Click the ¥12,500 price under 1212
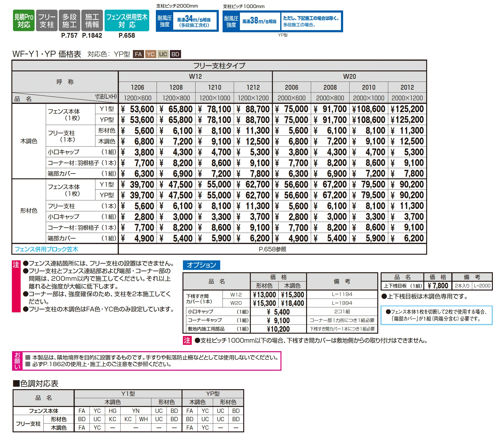The width and height of the screenshot is (504, 443). click(253, 141)
